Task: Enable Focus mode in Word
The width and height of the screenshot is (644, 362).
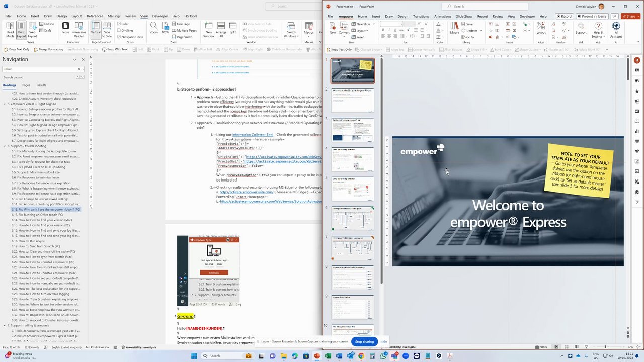Action: tap(65, 28)
